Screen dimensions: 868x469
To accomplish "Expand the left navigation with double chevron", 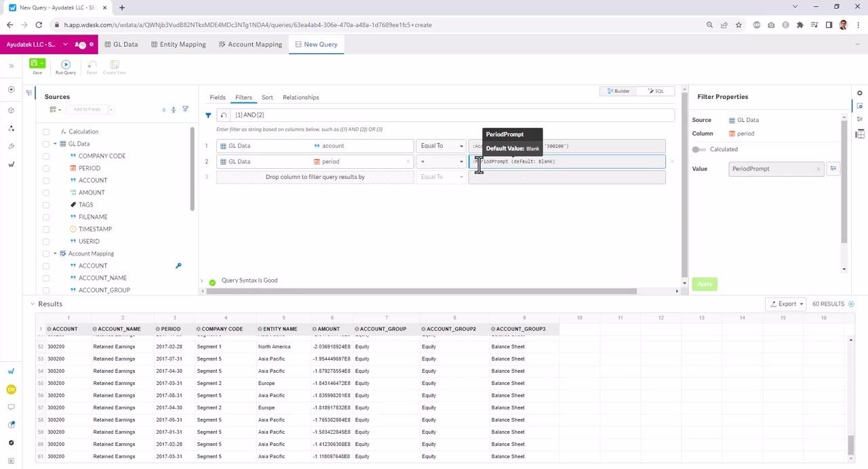I will point(11,66).
